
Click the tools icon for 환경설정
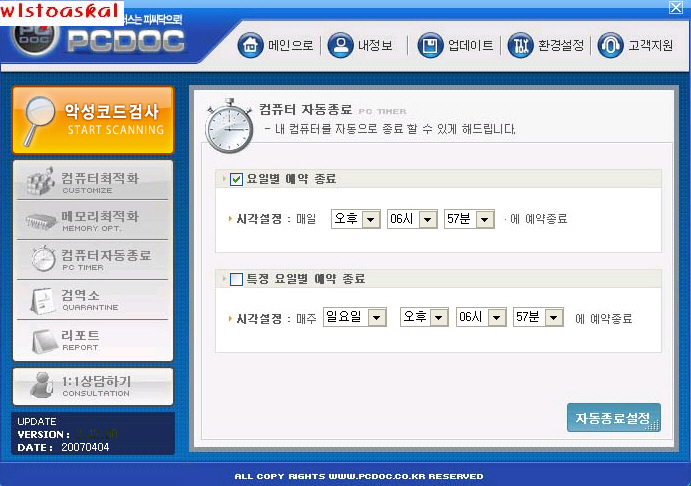[x=520, y=45]
